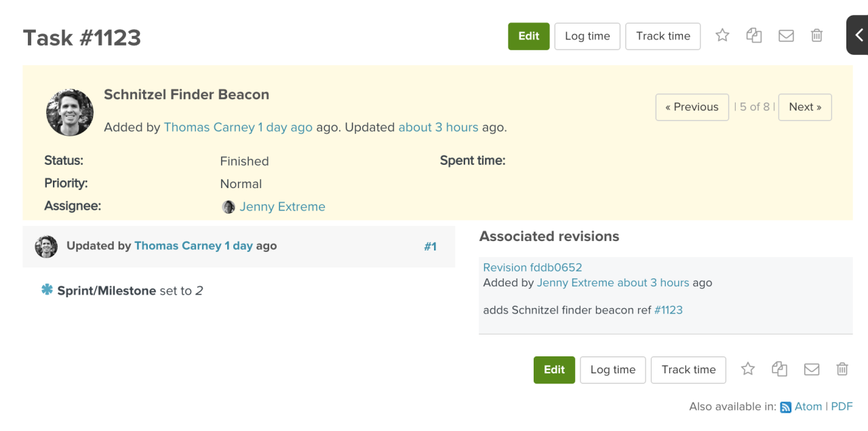Delete task with top trash icon

click(x=817, y=35)
